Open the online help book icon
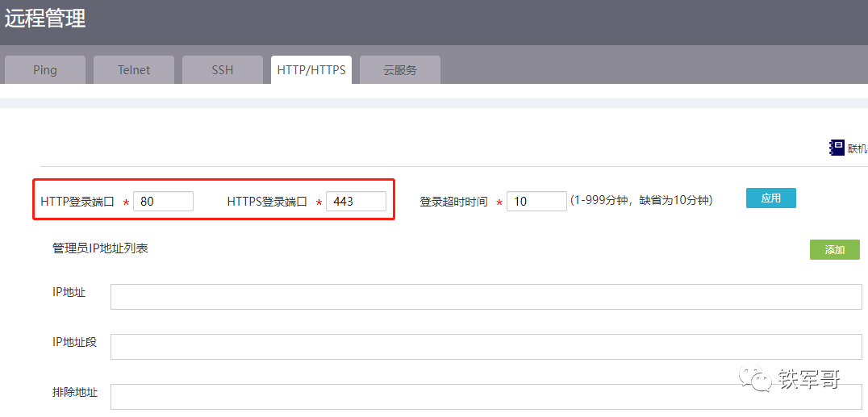The height and width of the screenshot is (417, 868). pyautogui.click(x=837, y=148)
